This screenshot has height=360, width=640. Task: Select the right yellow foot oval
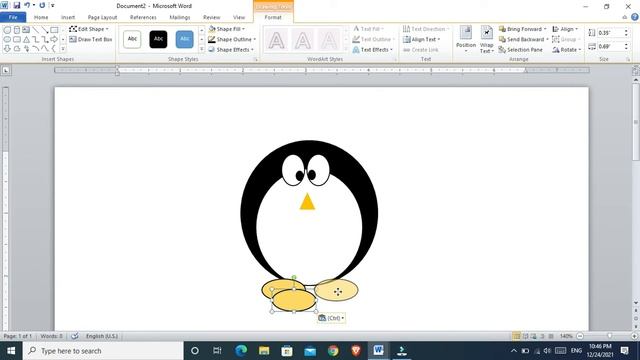(x=336, y=290)
